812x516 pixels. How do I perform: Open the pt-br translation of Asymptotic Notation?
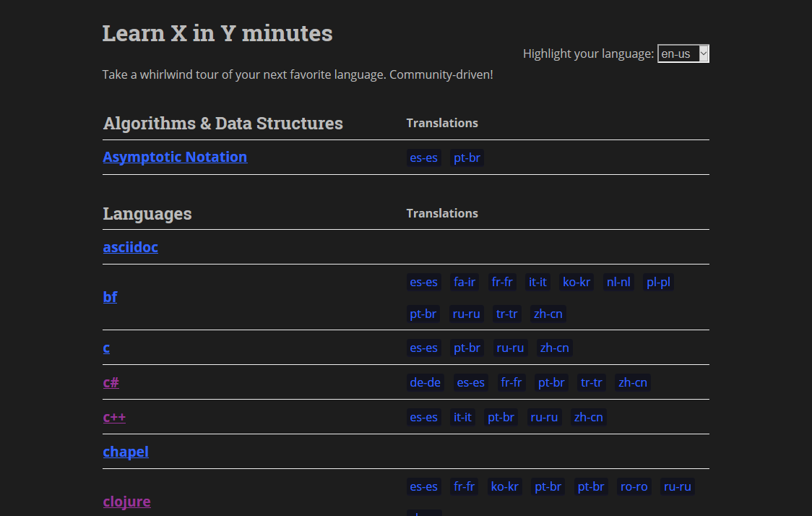point(467,157)
